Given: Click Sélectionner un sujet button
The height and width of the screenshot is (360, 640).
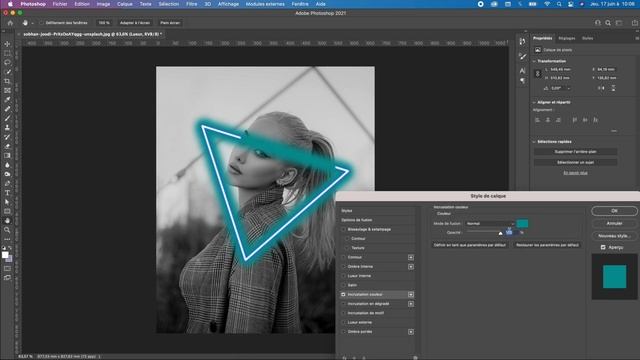Looking at the screenshot, I should click(x=575, y=162).
